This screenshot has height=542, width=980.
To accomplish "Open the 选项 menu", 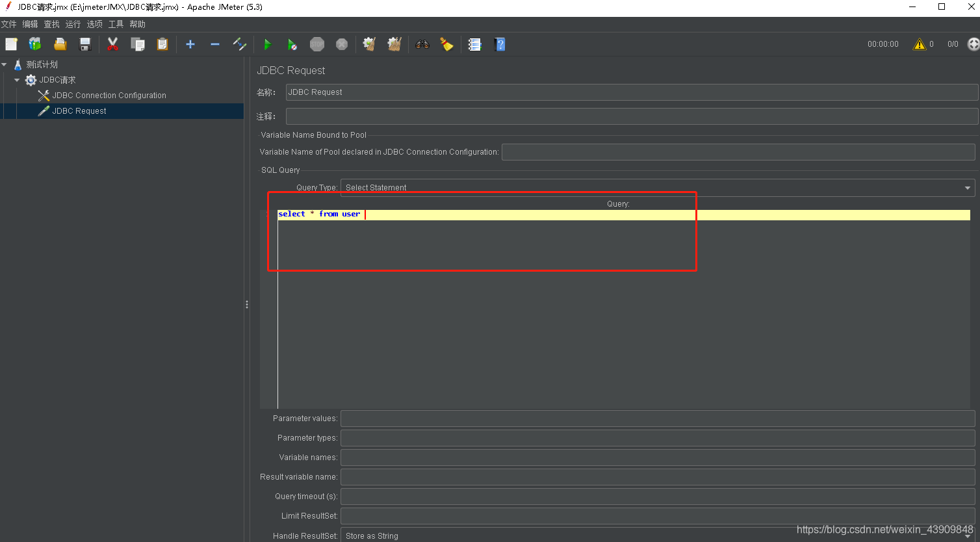I will point(95,24).
